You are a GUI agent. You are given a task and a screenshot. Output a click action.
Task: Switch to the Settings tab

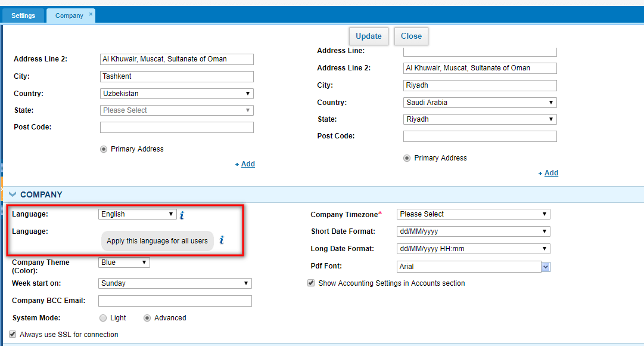coord(23,16)
